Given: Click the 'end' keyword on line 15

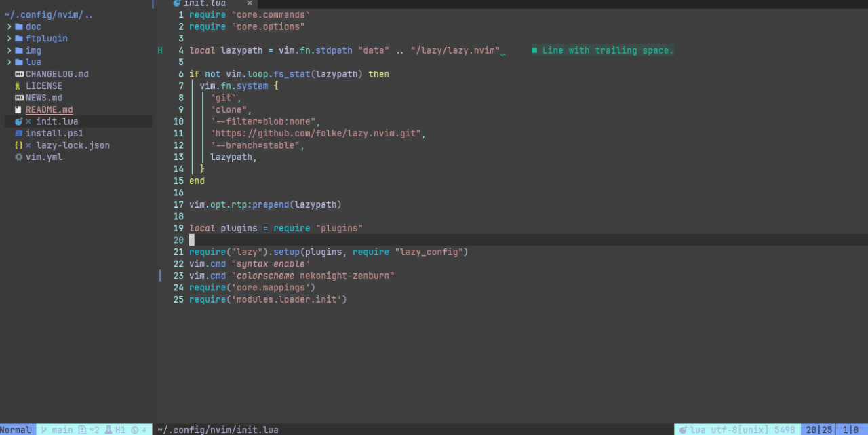Looking at the screenshot, I should point(197,181).
